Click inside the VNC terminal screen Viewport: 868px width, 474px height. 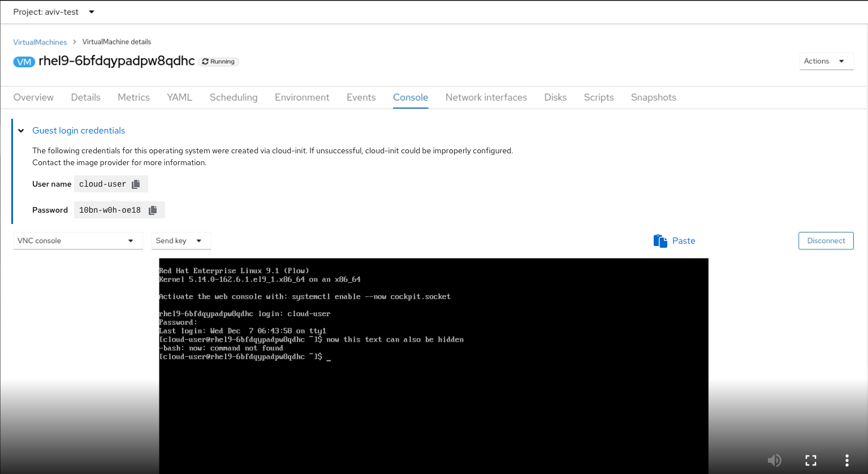coord(433,396)
